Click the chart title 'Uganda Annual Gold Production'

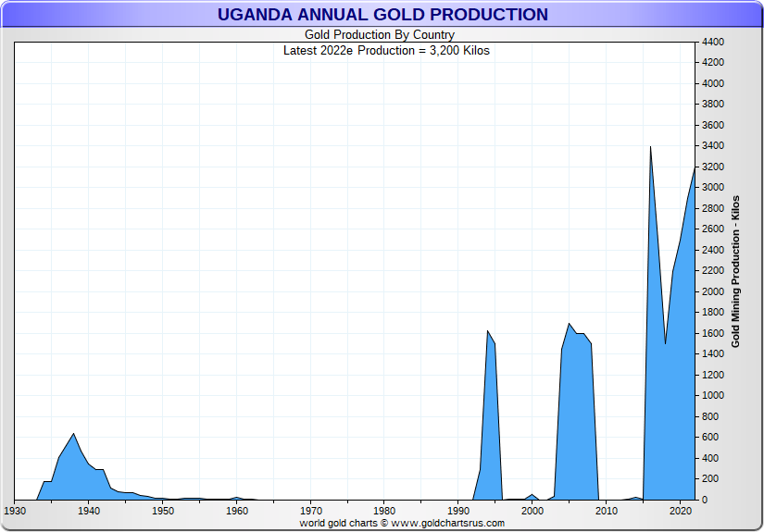click(382, 15)
